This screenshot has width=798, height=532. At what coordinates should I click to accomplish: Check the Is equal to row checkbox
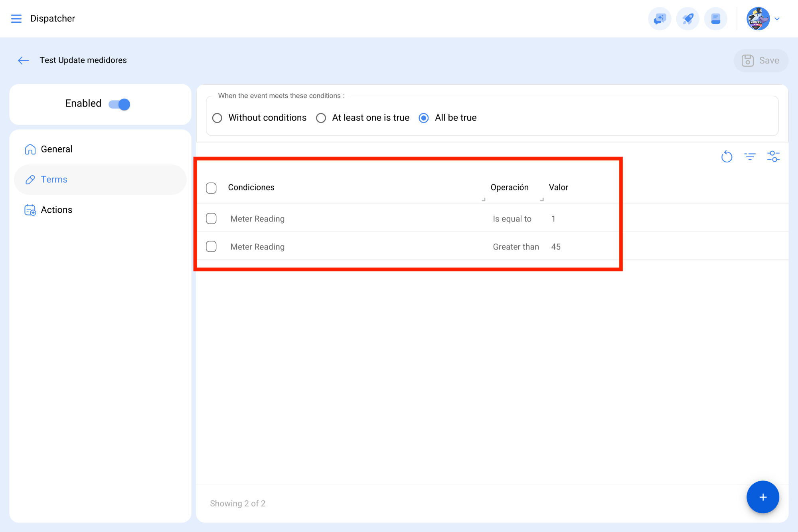211,219
